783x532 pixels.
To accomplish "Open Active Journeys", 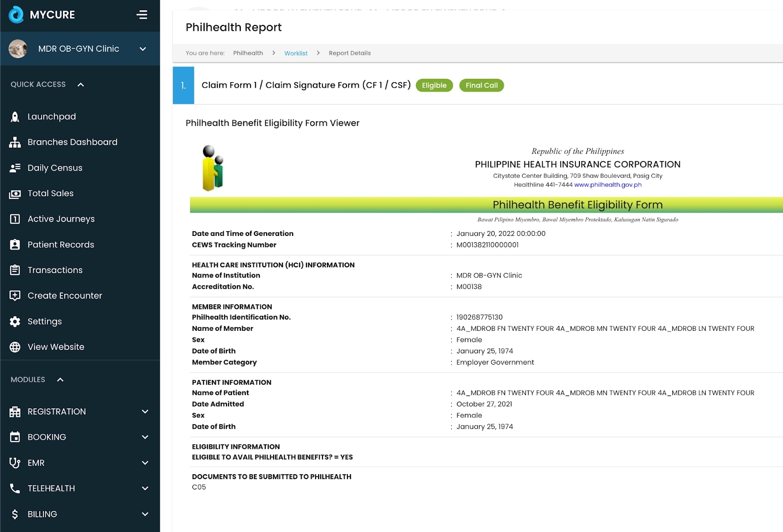I will (61, 219).
